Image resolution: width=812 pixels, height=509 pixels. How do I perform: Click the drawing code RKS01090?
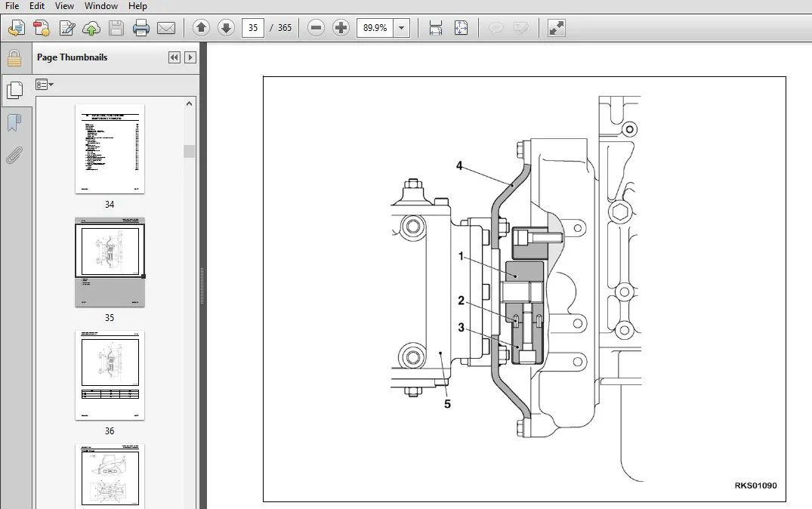(x=755, y=486)
